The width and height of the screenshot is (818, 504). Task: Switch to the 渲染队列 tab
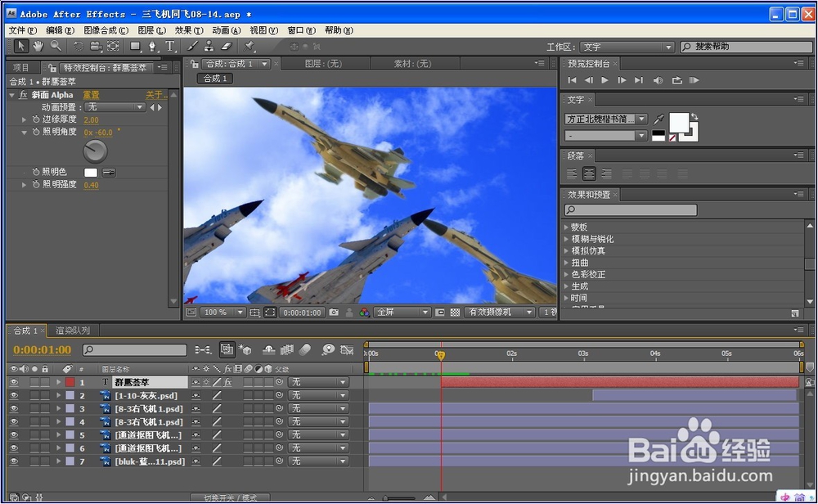pos(73,331)
